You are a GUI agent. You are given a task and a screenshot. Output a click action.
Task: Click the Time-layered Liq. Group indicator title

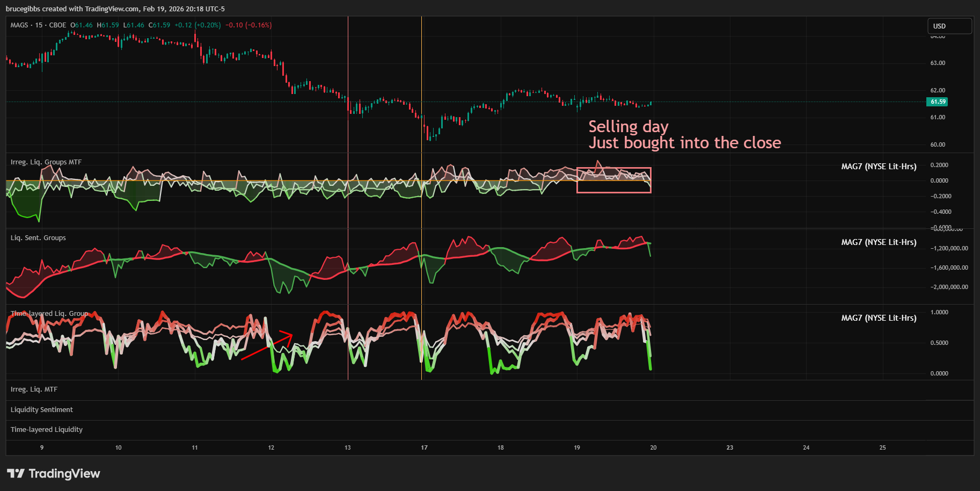49,314
